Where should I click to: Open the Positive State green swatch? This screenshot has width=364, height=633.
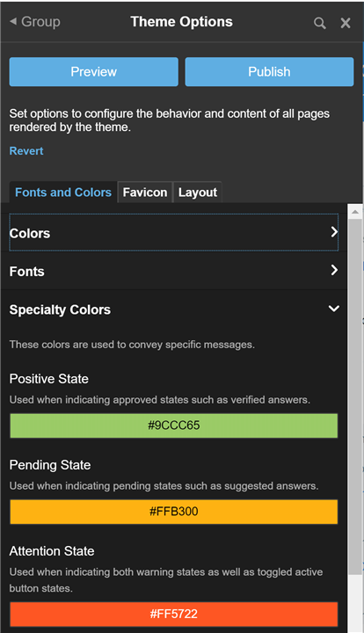pos(173,426)
